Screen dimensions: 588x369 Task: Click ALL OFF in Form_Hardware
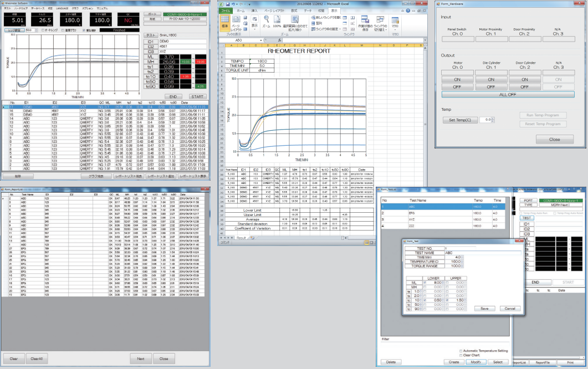(x=508, y=95)
